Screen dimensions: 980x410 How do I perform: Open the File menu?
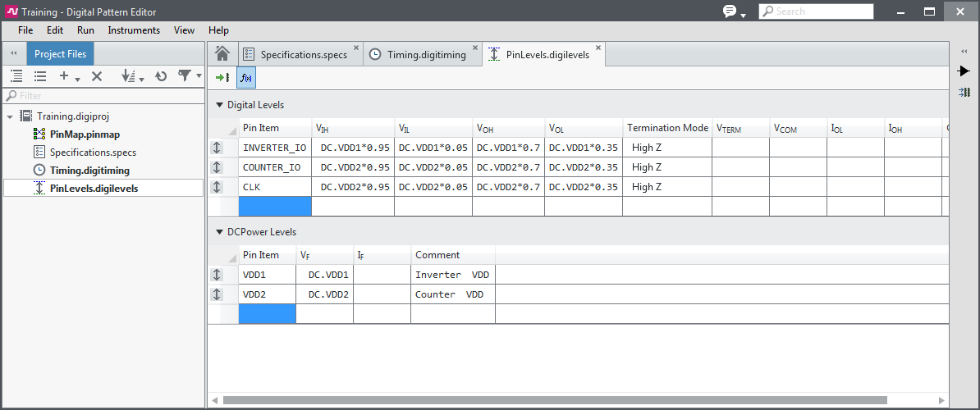pyautogui.click(x=25, y=30)
